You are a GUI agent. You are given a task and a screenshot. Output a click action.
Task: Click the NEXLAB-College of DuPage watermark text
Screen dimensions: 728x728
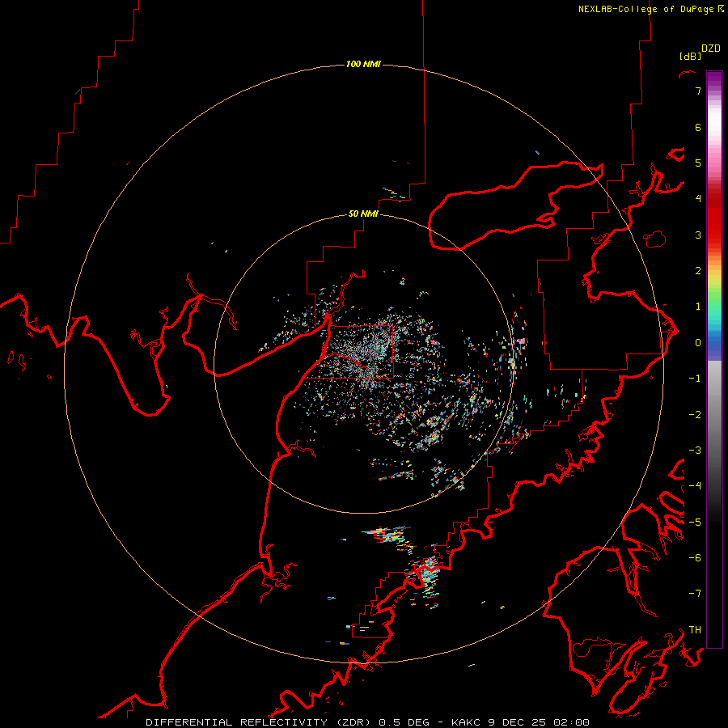pos(646,9)
